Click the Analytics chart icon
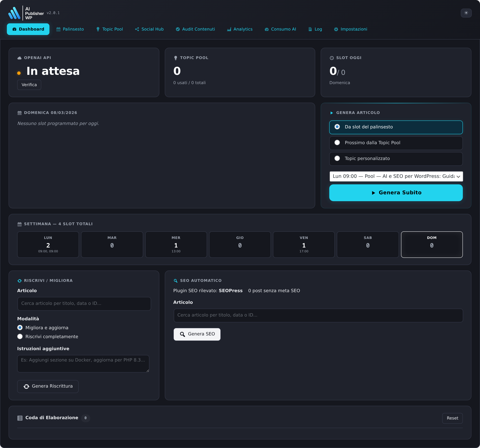Image resolution: width=480 pixels, height=448 pixels. coord(229,29)
